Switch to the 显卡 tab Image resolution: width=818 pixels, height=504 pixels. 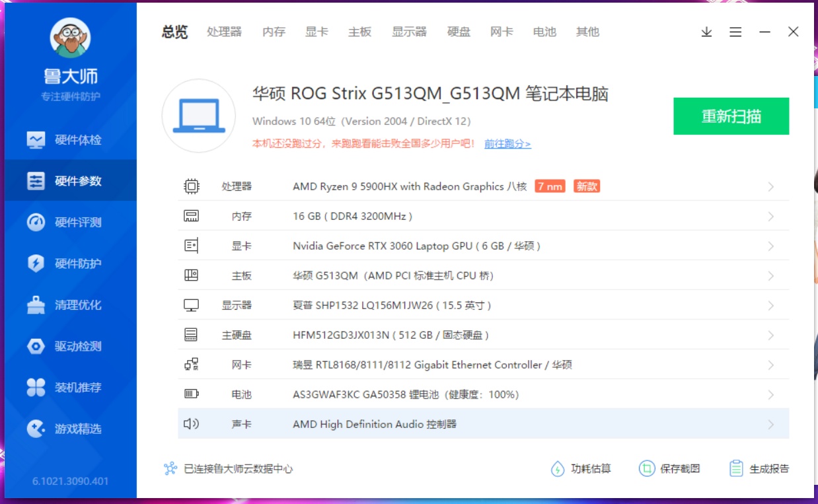pos(316,32)
